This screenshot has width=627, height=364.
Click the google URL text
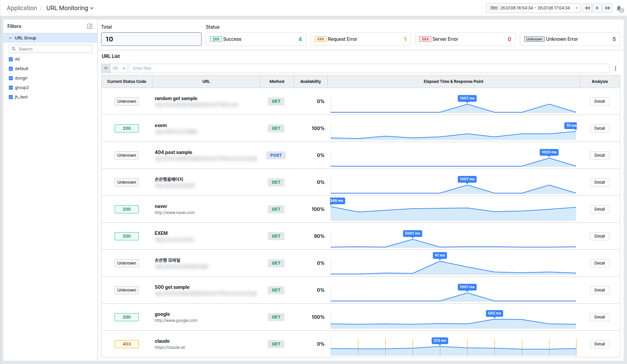pyautogui.click(x=176, y=321)
